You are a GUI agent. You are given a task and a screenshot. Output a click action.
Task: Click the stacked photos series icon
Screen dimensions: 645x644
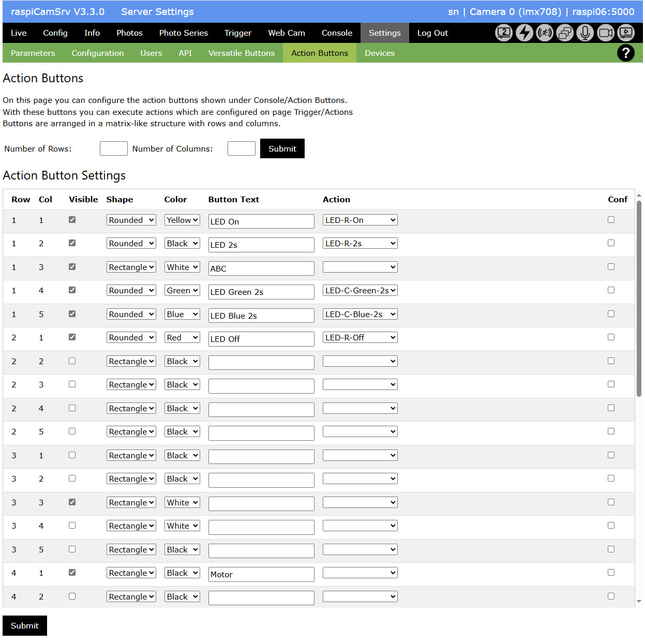(x=565, y=33)
